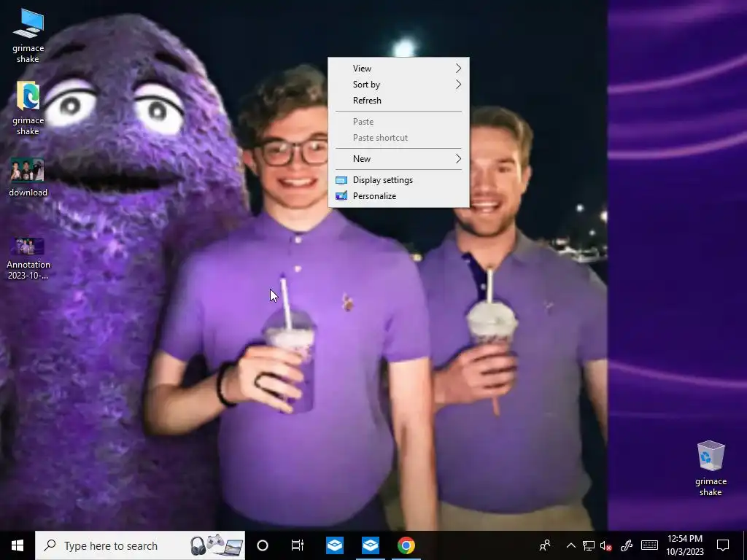
Task: Open Task View from the taskbar
Action: (x=298, y=545)
